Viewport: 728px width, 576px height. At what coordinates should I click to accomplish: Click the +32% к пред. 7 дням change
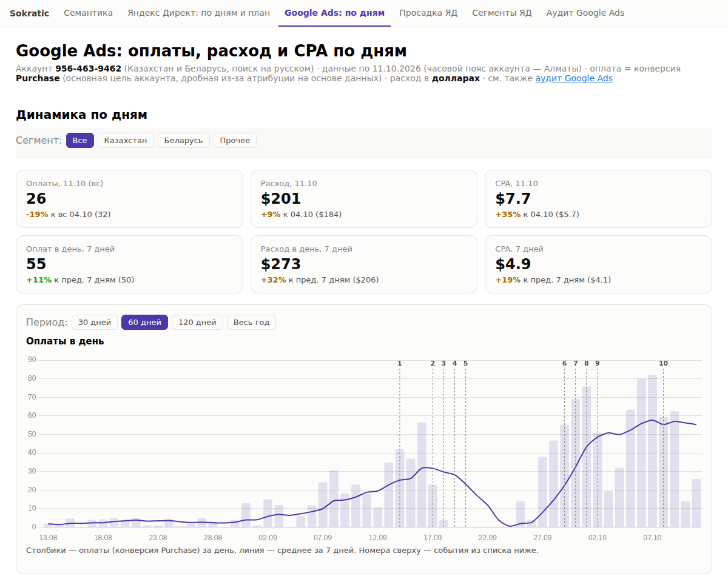click(x=320, y=280)
